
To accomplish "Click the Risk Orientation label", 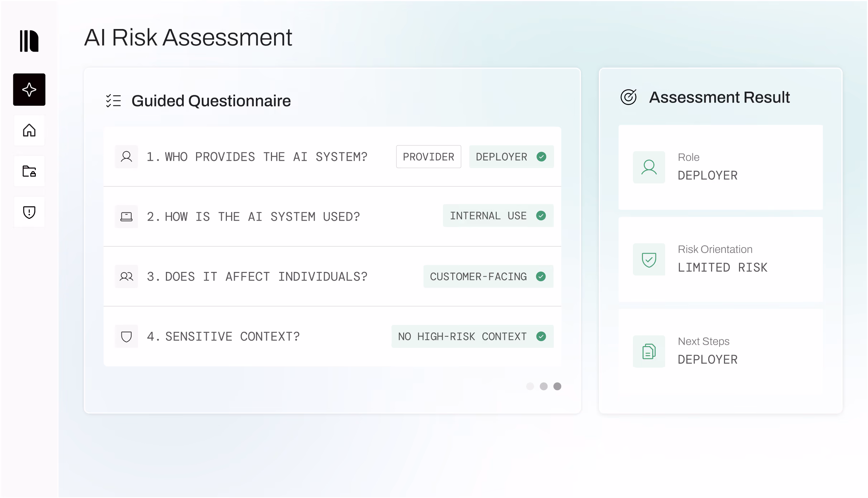I will (715, 249).
